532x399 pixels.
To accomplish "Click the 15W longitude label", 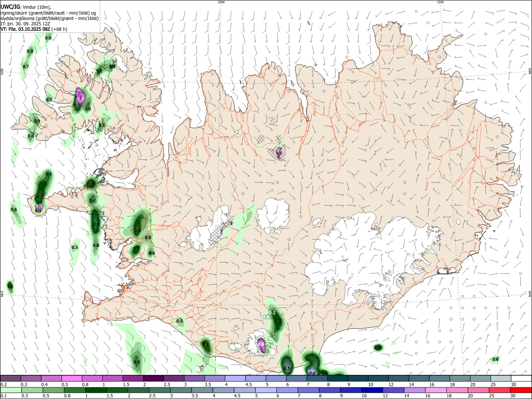I will coord(440,2).
